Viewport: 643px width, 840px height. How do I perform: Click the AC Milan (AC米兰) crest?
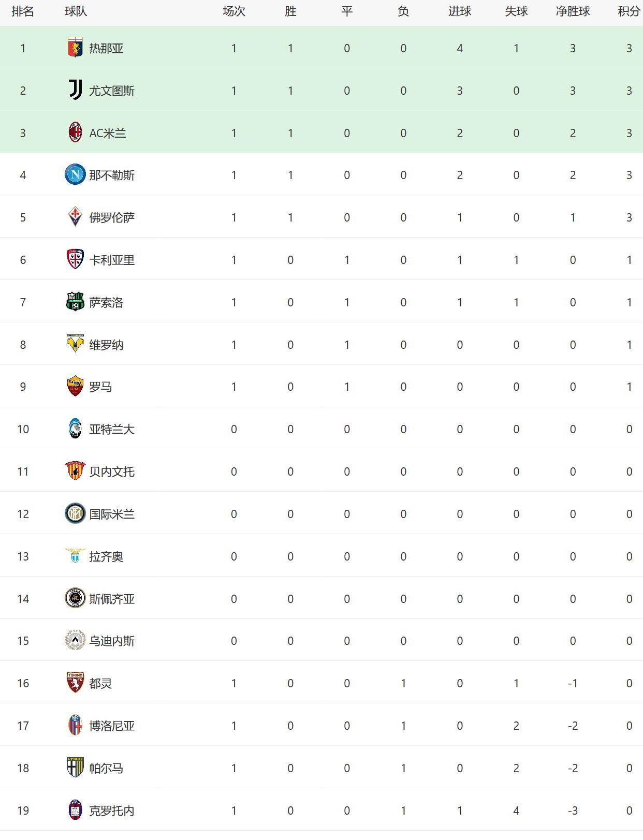pos(75,132)
